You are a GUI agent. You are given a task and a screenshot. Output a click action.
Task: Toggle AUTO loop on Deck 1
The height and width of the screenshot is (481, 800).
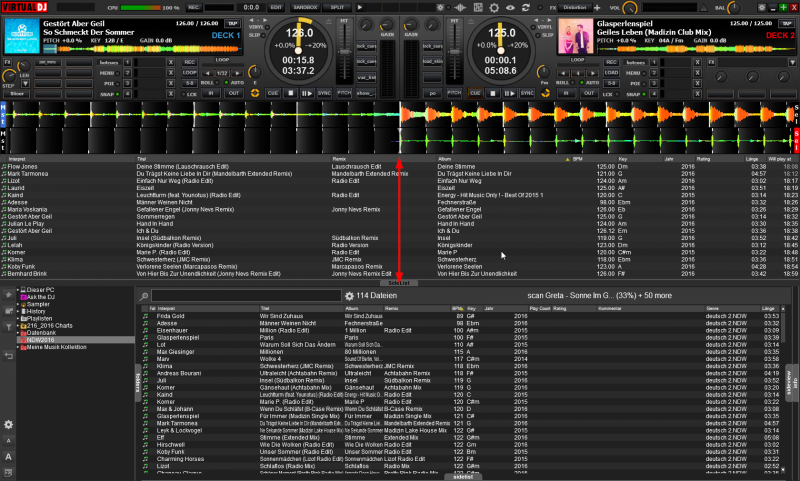(x=234, y=83)
